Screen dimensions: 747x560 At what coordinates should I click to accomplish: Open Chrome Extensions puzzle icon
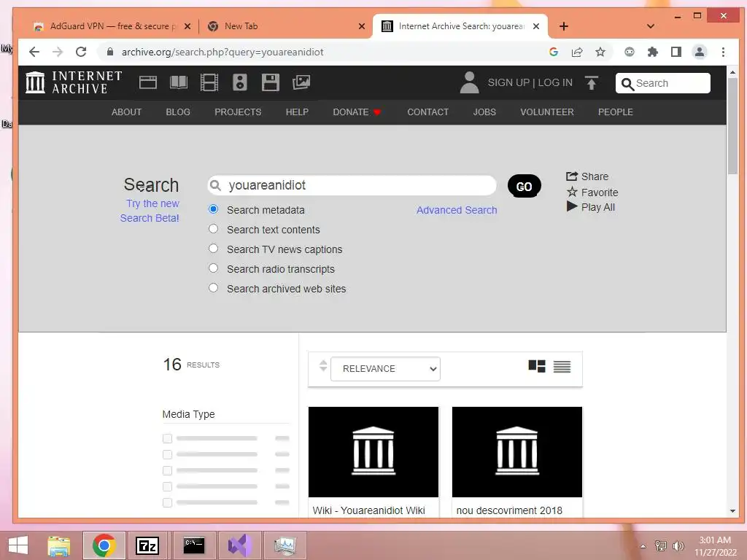click(x=653, y=52)
